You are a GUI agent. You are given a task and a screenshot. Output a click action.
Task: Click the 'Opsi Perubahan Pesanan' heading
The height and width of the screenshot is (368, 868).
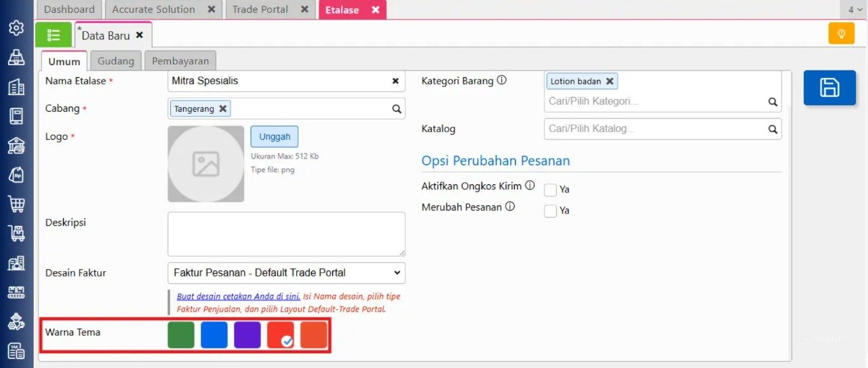tap(496, 161)
